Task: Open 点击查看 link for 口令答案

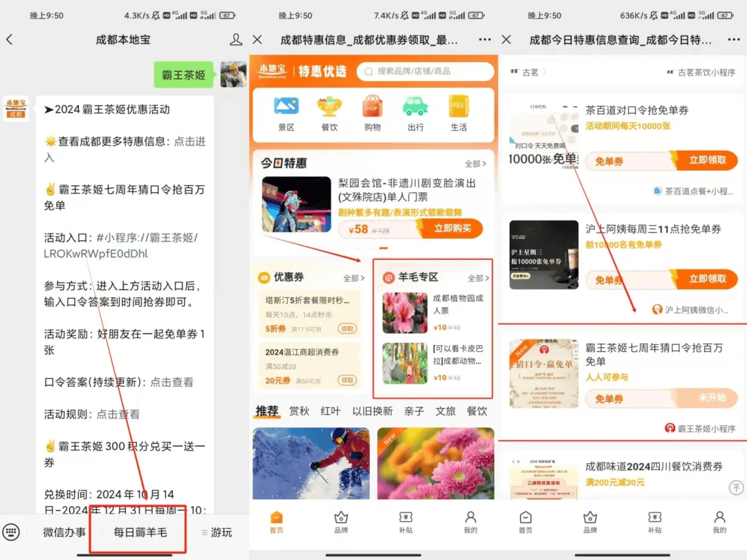Action: (x=172, y=382)
